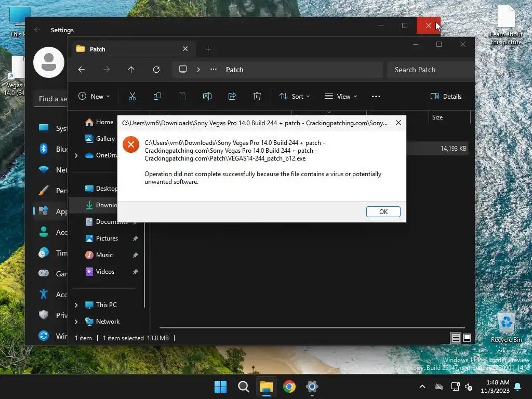The image size is (532, 399).
Task: Open Videos in navigation pane
Action: (x=100, y=271)
